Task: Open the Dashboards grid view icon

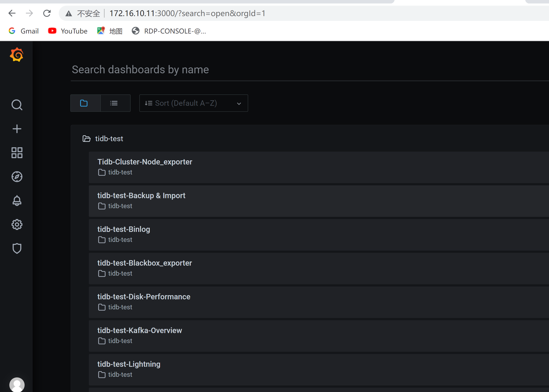Action: point(17,153)
